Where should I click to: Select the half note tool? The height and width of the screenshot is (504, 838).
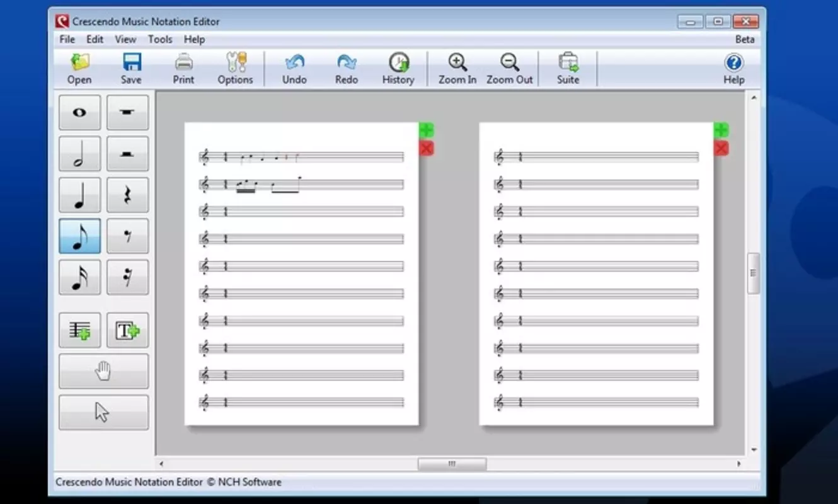pyautogui.click(x=79, y=154)
